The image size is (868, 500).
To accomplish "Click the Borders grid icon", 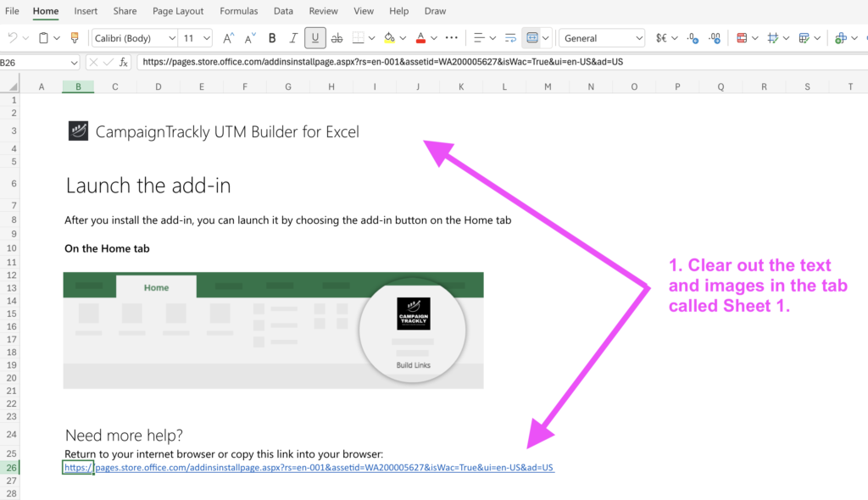I will coord(359,38).
